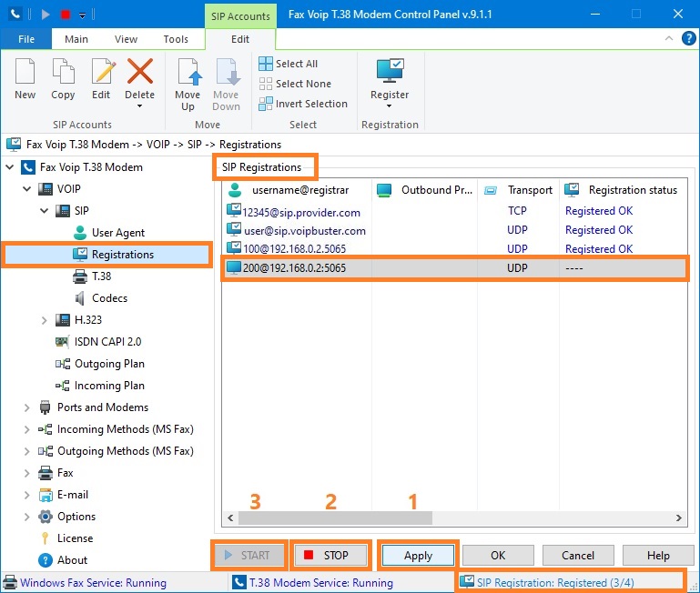Click the Move Up icon
This screenshot has height=593, width=700.
coord(189,71)
